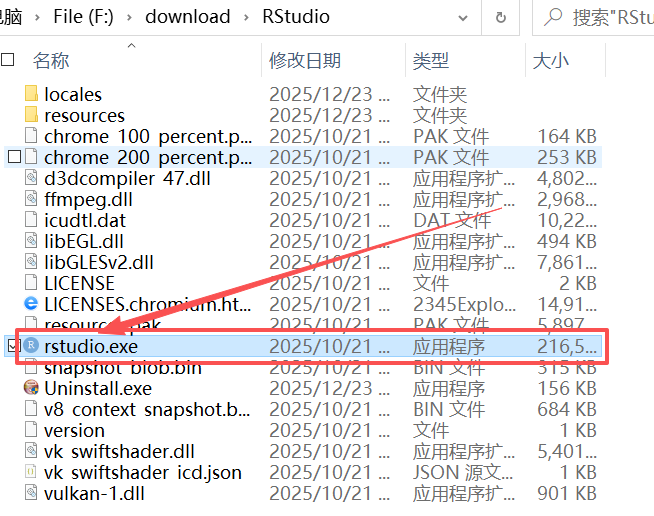Select the resources folder name

pos(85,115)
